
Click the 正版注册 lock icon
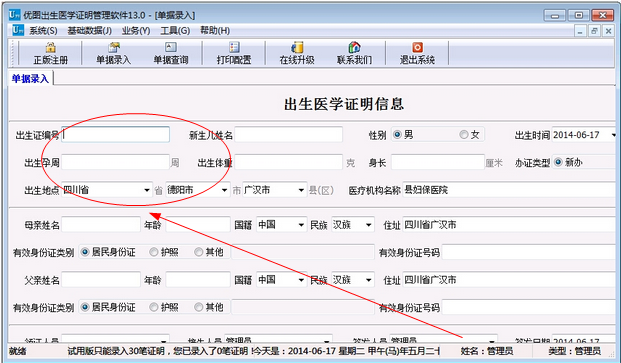point(50,48)
